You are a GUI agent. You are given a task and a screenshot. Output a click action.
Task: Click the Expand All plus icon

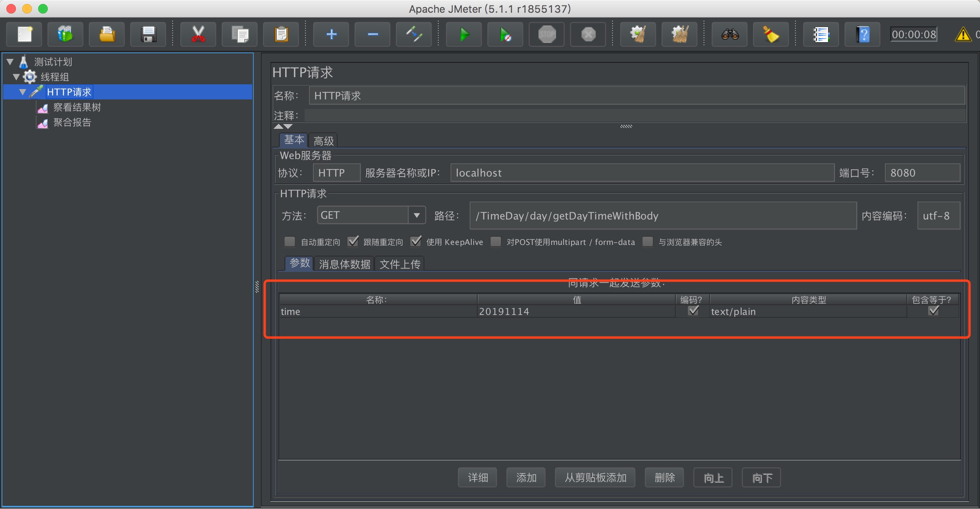(331, 34)
